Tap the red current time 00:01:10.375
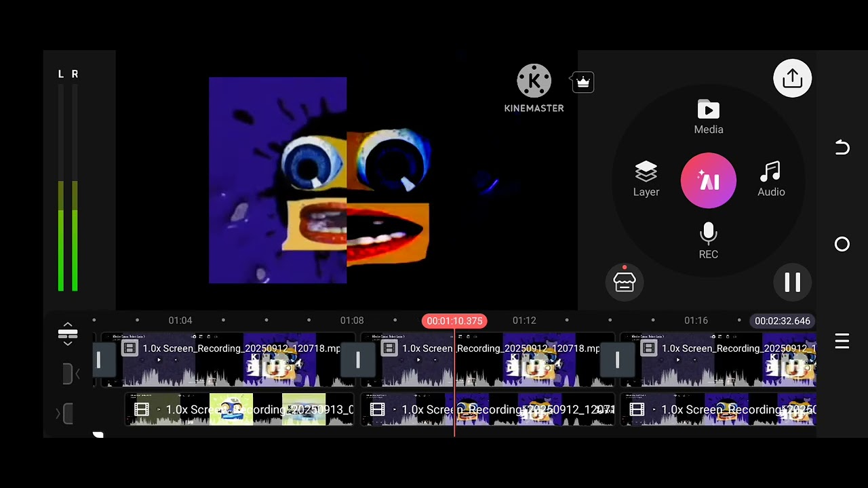Image resolution: width=868 pixels, height=488 pixels. tap(454, 321)
